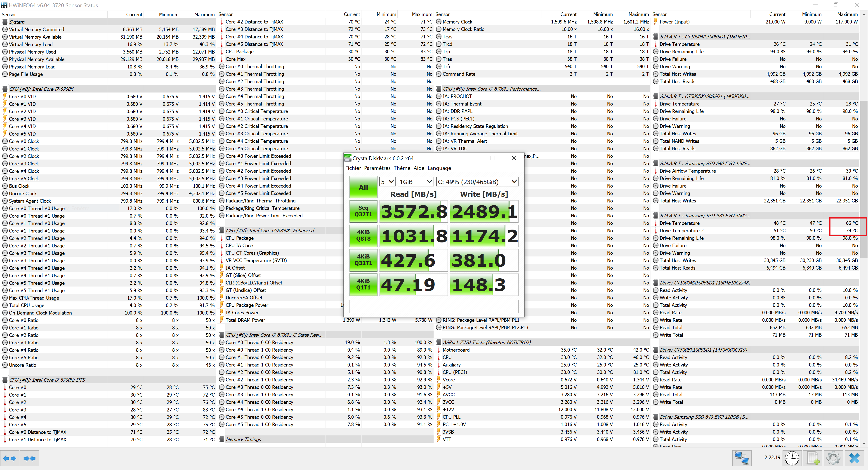Open the Fichier menu
The image size is (868, 470).
(353, 168)
